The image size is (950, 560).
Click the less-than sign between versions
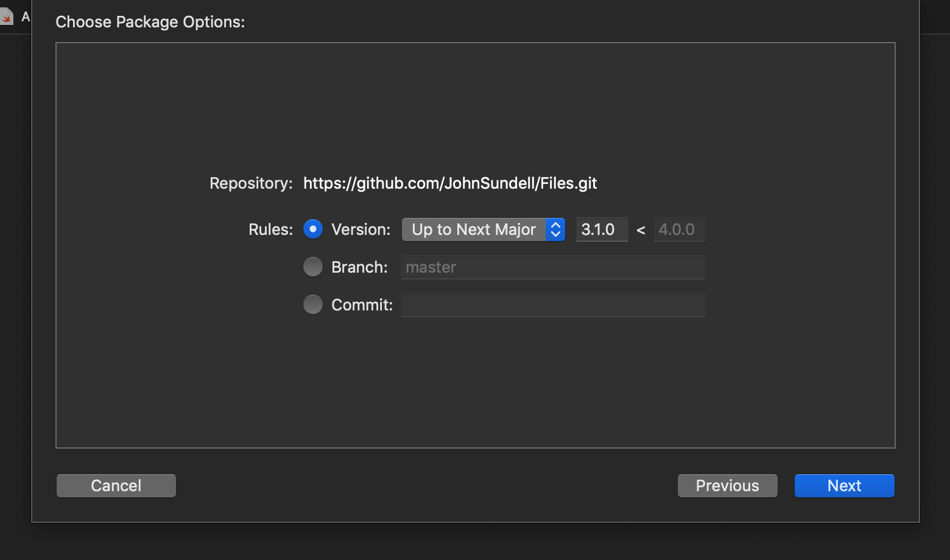pos(641,230)
